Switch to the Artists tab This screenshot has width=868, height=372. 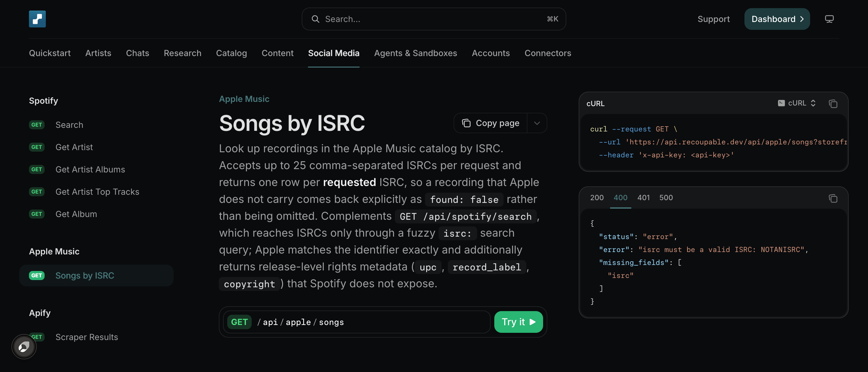pos(98,53)
